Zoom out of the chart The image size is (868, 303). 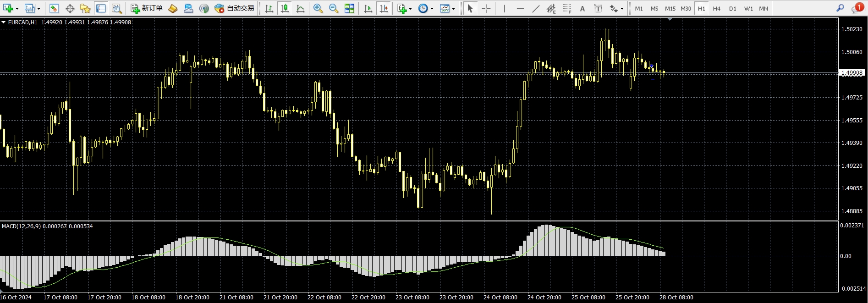(333, 8)
